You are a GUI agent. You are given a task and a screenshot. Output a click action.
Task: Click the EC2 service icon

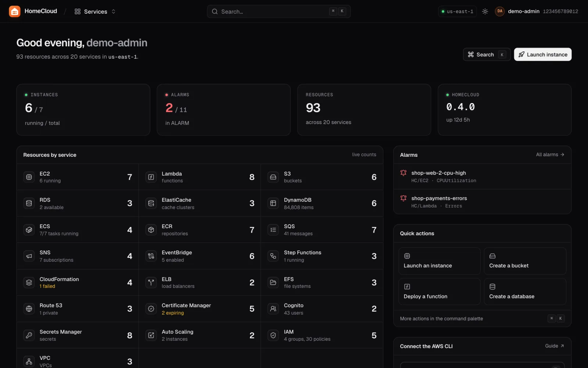point(29,177)
